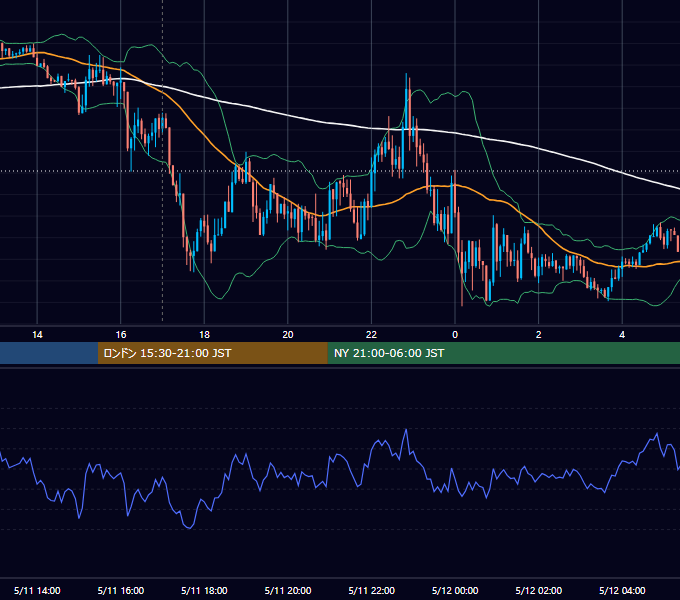The width and height of the screenshot is (680, 600).
Task: Click the 5/12 02:00 date label
Action: tap(539, 590)
